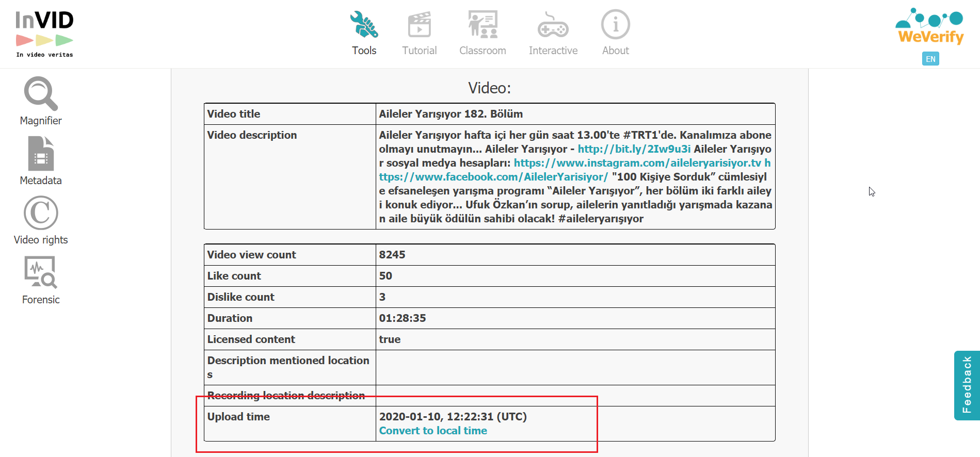Viewport: 980px width, 457px height.
Task: Click the 'Video:' section heading
Action: [x=490, y=88]
